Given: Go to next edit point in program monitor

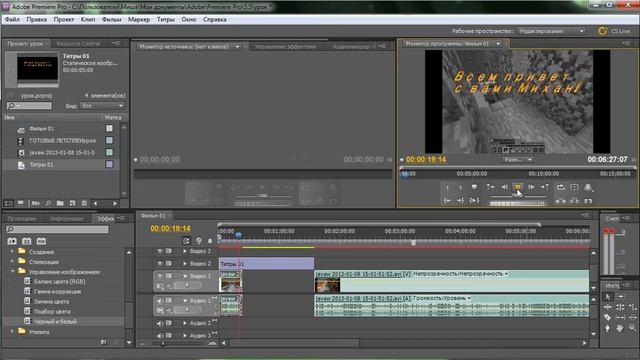Looking at the screenshot, I should [x=545, y=187].
